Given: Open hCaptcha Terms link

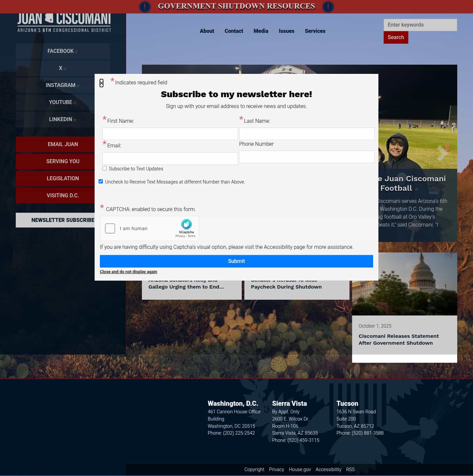Looking at the screenshot, I should tap(191, 236).
